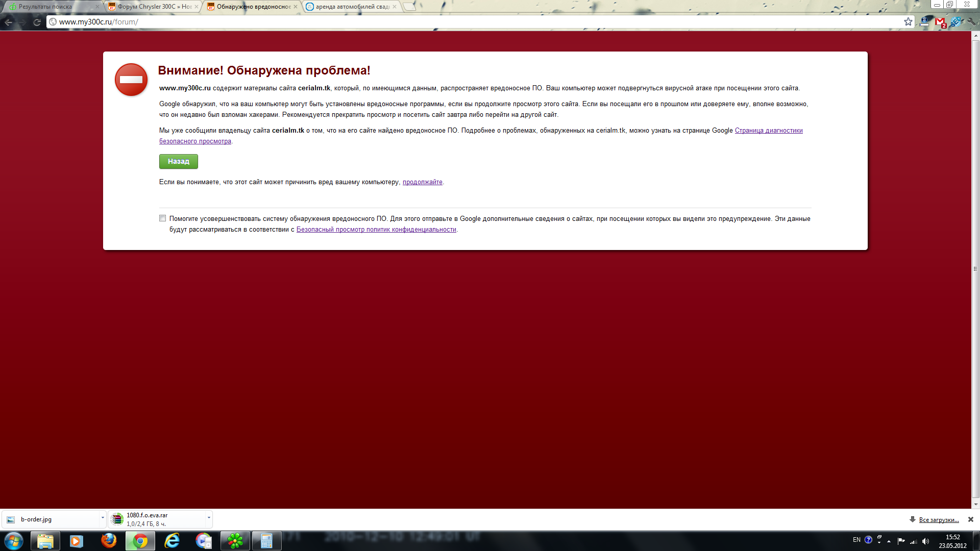Open the Action Center flag icon
Screen dimensions: 980x551
(901, 541)
